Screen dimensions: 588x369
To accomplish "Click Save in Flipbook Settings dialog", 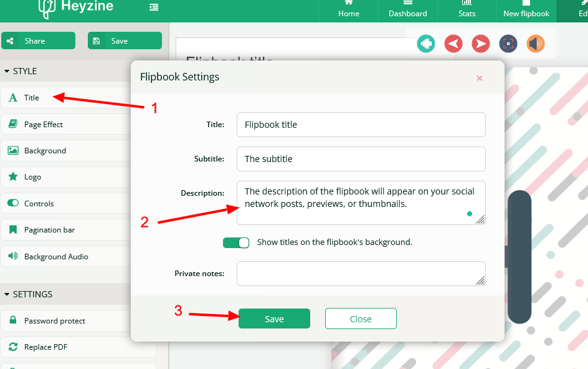I will [274, 319].
